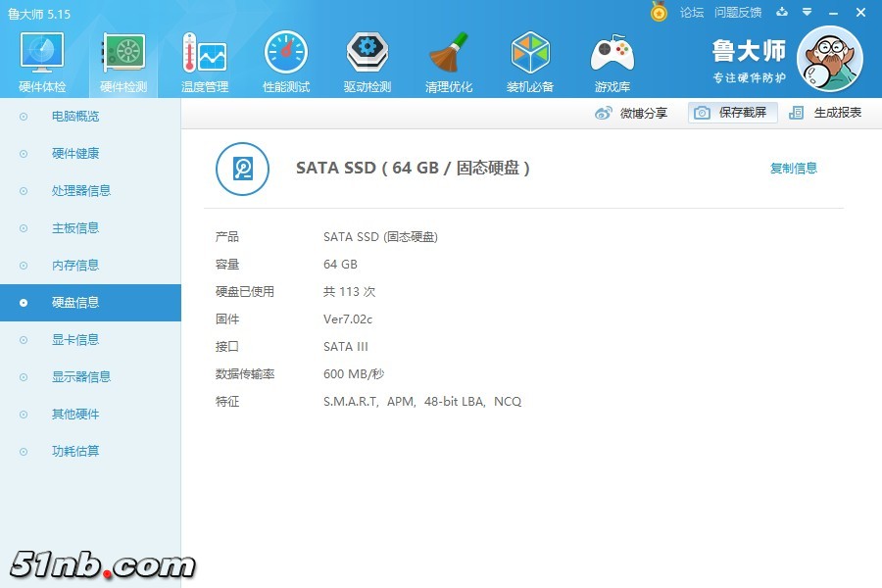
Task: Open the 驱动检测 driver detection icon
Action: coord(367,62)
